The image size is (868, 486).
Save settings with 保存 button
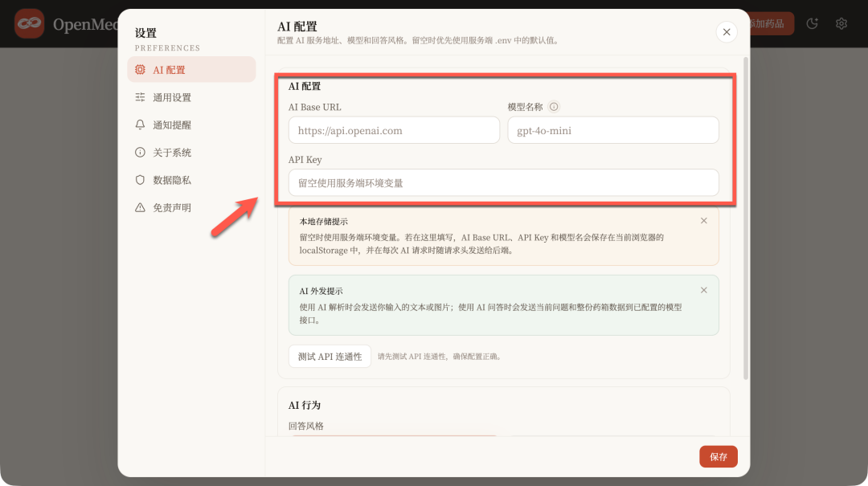pyautogui.click(x=718, y=456)
